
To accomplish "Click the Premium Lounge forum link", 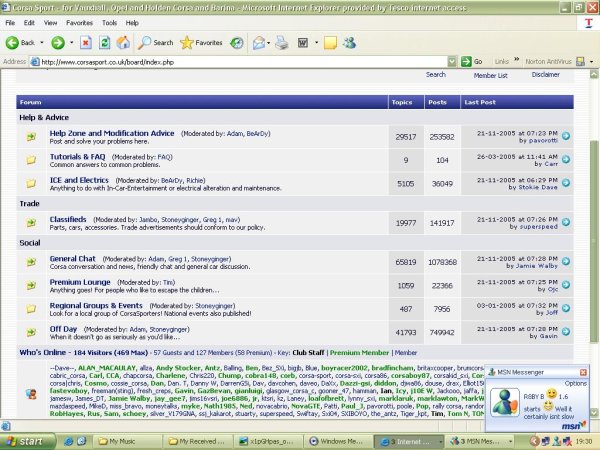I will tap(80, 283).
